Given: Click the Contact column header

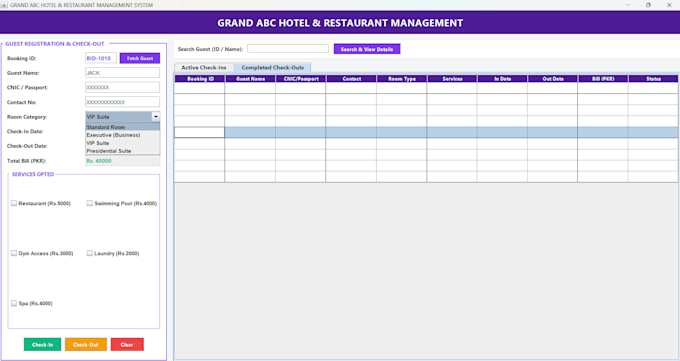Looking at the screenshot, I should pos(351,79).
